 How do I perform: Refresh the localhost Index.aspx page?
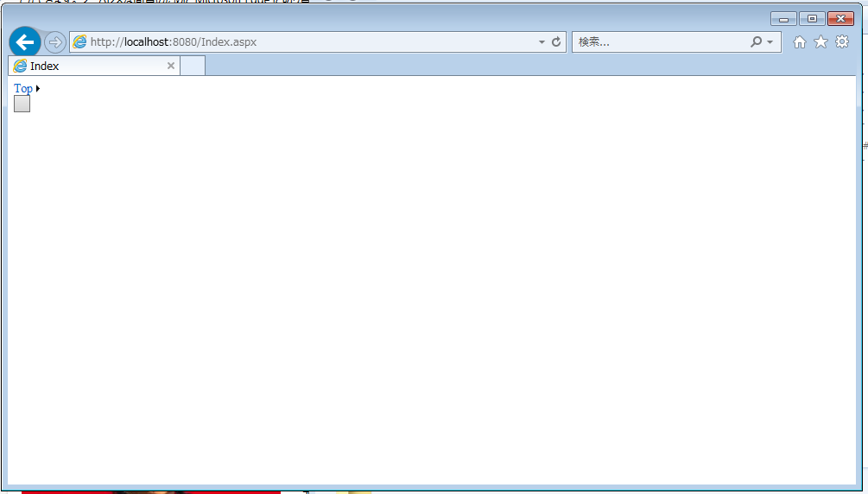[556, 41]
